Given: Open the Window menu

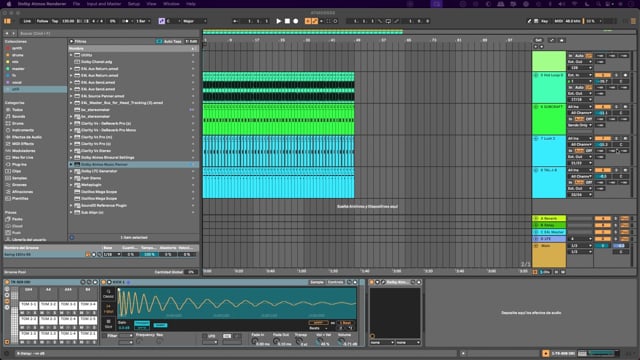Looking at the screenshot, I should pyautogui.click(x=171, y=4).
